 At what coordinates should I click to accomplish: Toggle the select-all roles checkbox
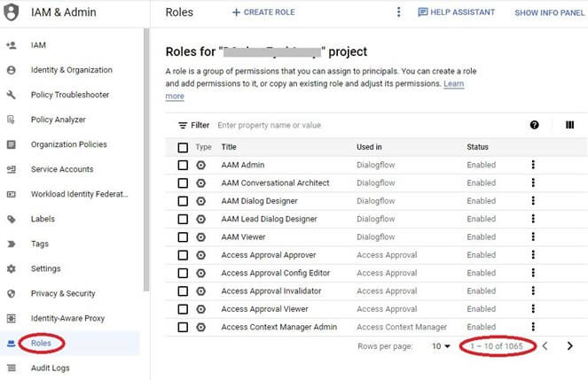pos(183,148)
